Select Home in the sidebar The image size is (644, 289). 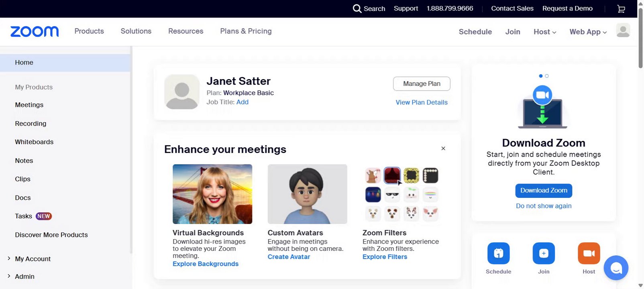pyautogui.click(x=65, y=63)
